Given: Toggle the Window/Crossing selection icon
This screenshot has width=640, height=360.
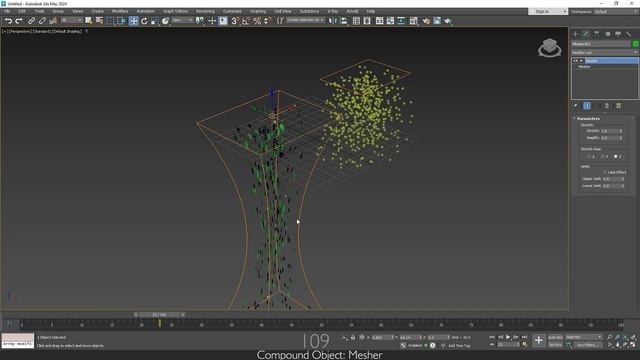Looking at the screenshot, I should click(121, 20).
